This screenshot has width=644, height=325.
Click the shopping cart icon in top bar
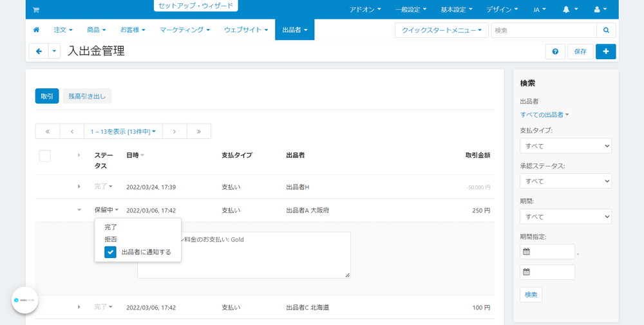point(35,10)
